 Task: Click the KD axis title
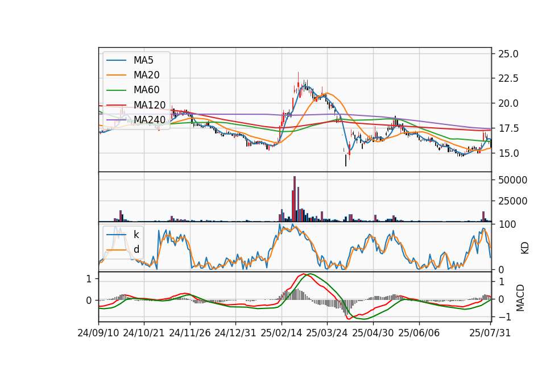(525, 248)
